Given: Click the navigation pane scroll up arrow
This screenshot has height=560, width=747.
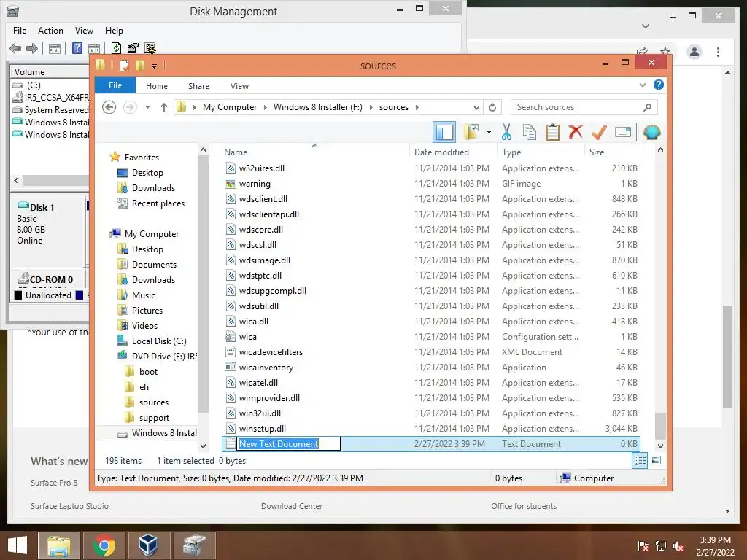Looking at the screenshot, I should click(x=203, y=149).
